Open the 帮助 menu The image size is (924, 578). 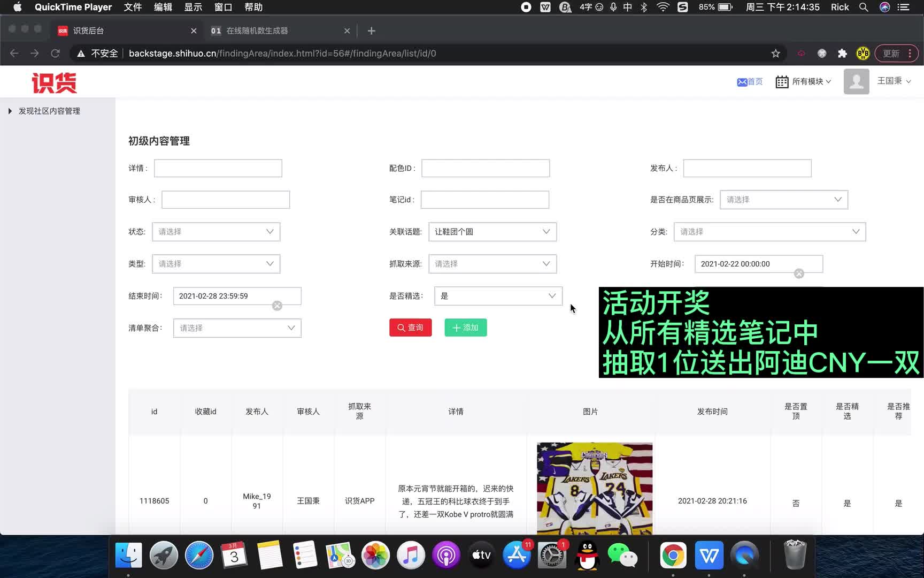pos(253,7)
